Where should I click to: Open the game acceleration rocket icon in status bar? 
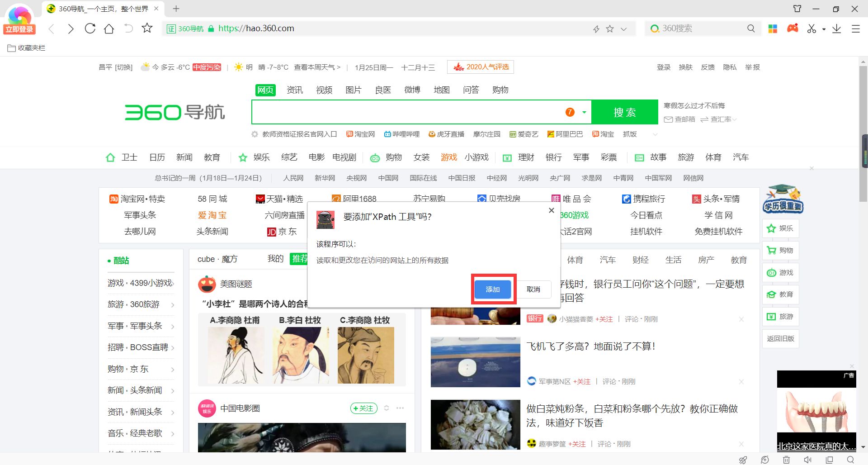[743, 460]
